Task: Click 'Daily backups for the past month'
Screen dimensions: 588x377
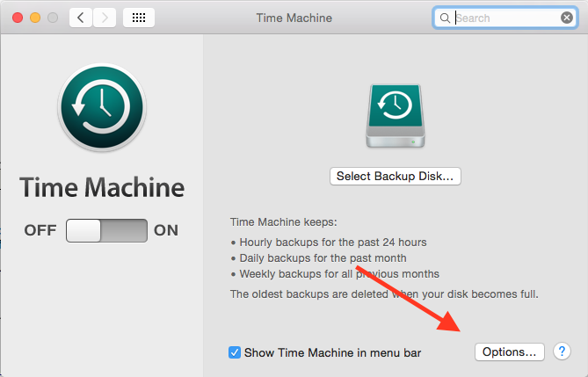Action: click(x=323, y=258)
